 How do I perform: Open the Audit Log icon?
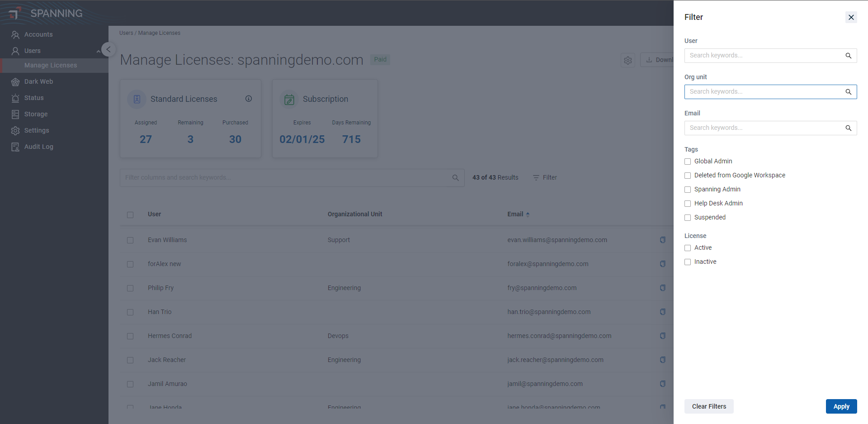(x=15, y=147)
